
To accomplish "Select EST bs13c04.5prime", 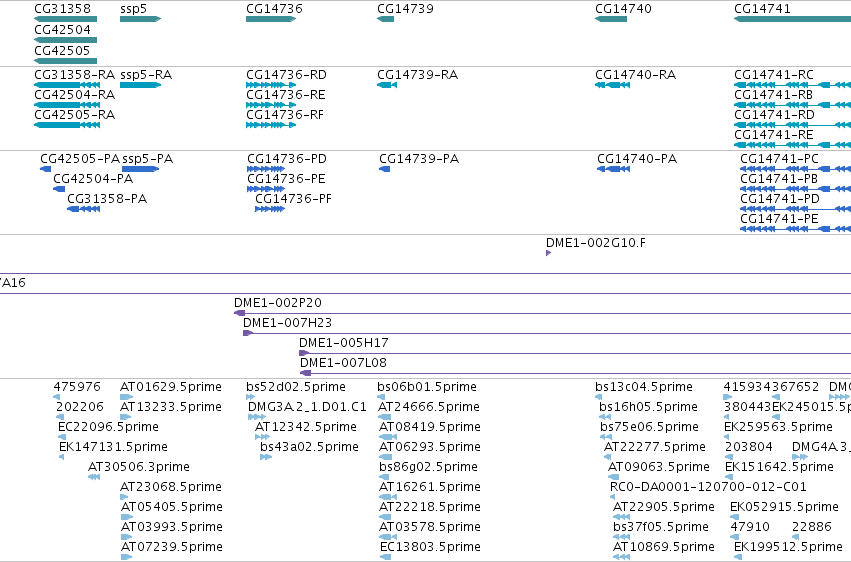I will [x=598, y=398].
